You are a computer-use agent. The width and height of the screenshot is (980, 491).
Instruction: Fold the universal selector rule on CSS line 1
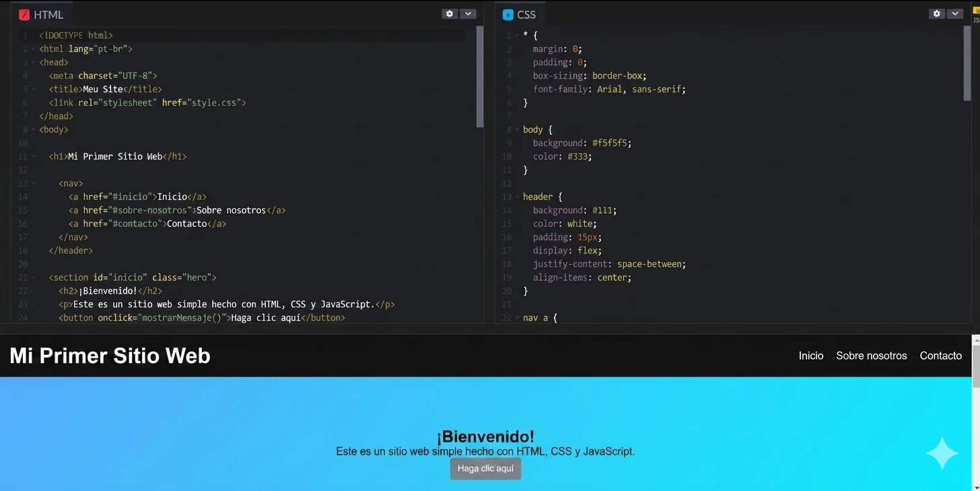pyautogui.click(x=517, y=36)
